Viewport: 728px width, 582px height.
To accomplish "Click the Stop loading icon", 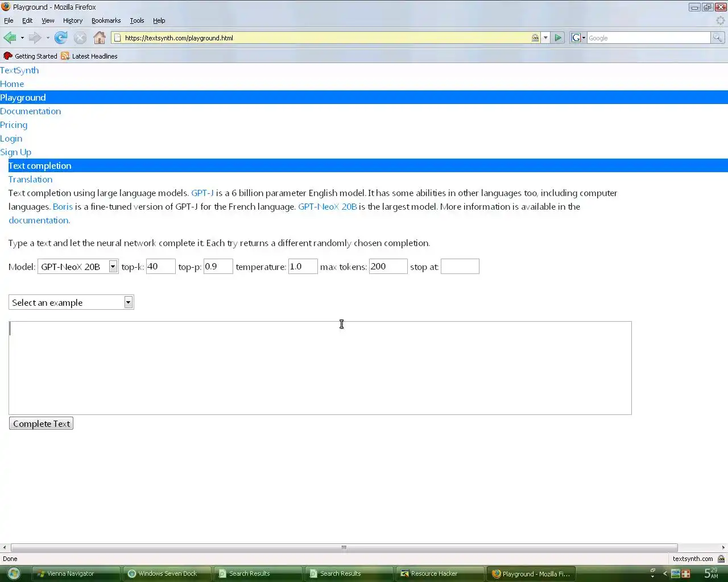I will click(80, 38).
